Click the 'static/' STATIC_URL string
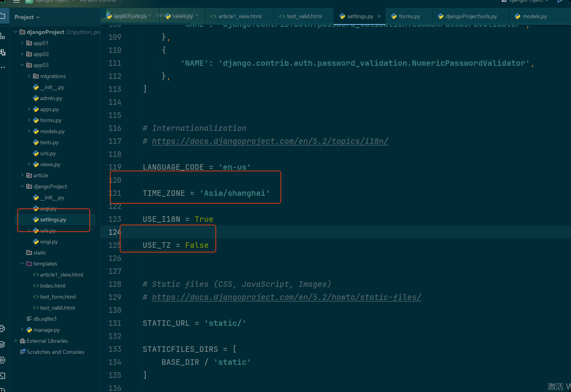The height and width of the screenshot is (392, 571). click(x=225, y=323)
